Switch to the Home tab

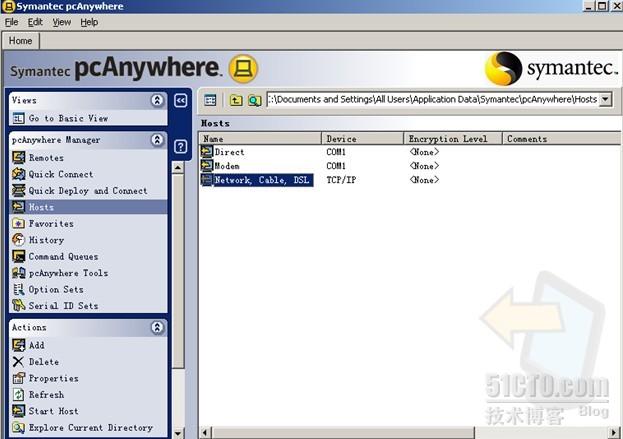21,41
